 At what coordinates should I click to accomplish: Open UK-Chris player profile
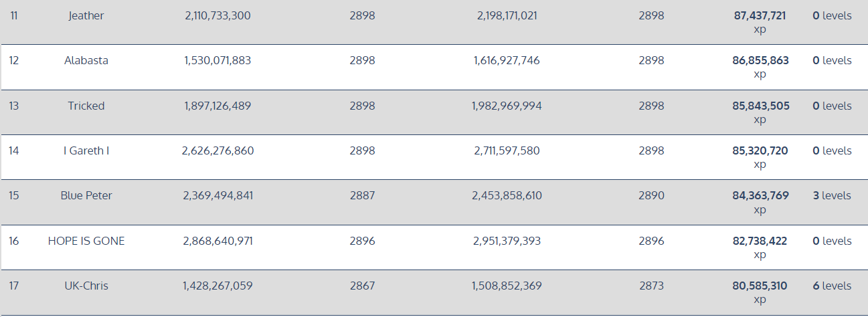click(x=86, y=286)
